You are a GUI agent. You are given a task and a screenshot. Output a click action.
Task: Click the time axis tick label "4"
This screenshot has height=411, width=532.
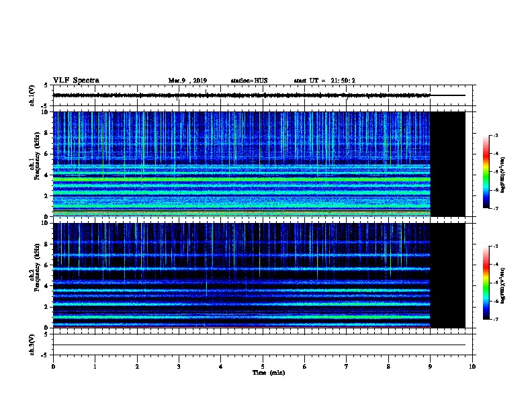pyautogui.click(x=221, y=367)
